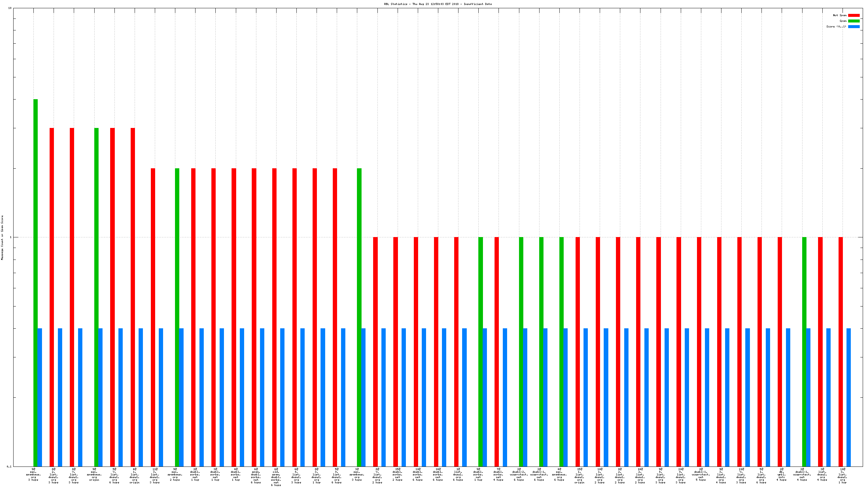Click the y-axis tick label 10

[10, 8]
